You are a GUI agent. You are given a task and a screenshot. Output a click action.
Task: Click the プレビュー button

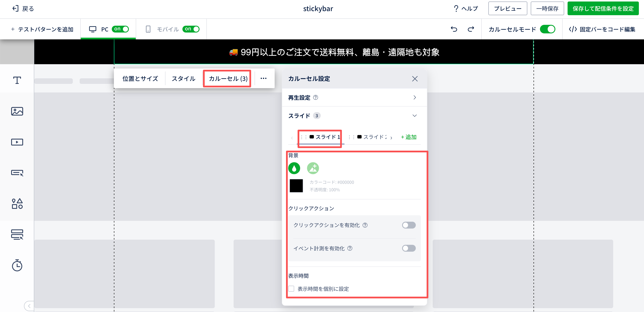(x=507, y=9)
